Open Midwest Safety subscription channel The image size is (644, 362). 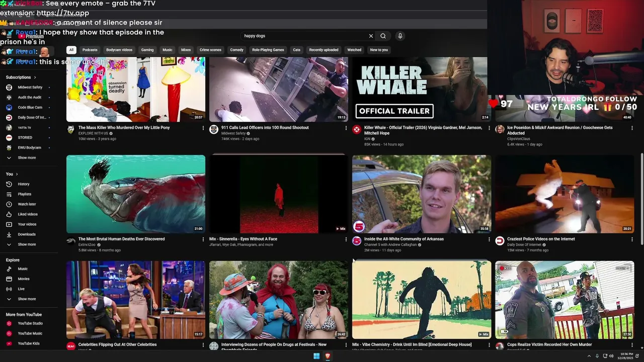coord(30,87)
